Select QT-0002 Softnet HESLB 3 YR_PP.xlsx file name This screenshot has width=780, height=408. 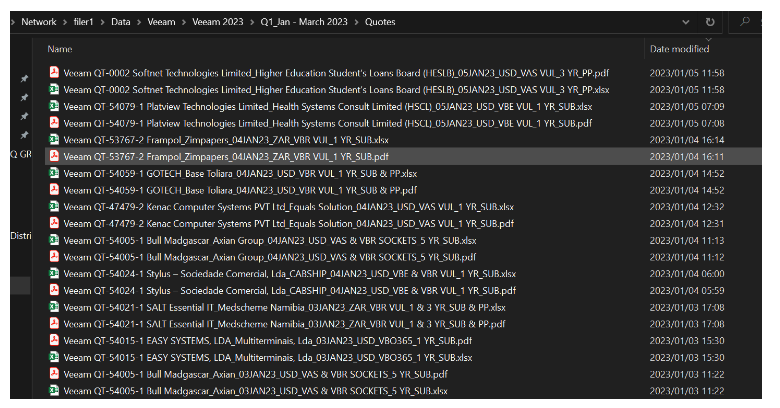(x=336, y=90)
